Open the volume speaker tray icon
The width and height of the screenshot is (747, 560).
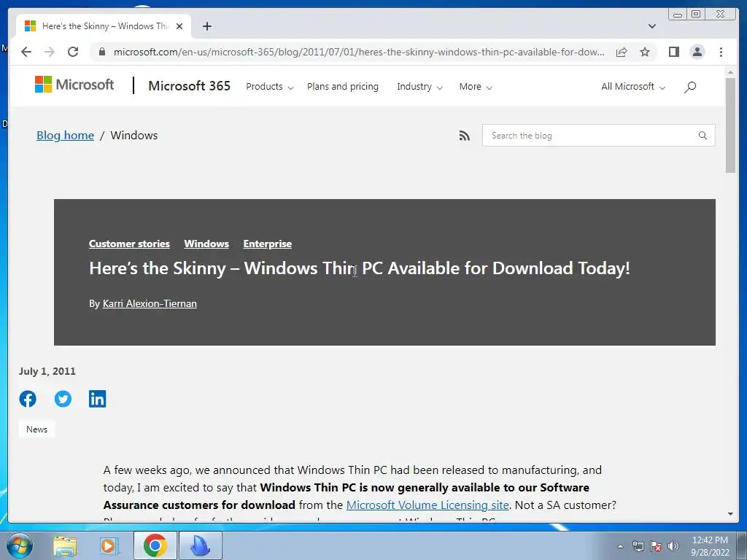673,546
